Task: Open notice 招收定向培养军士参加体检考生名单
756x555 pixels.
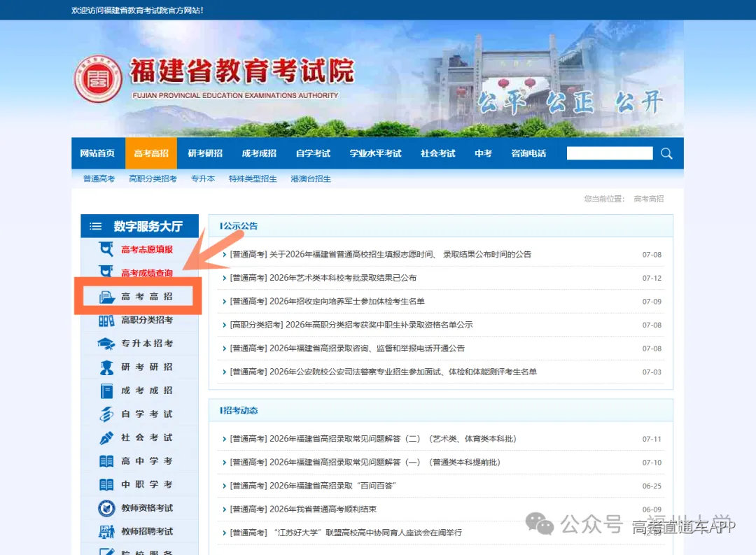Action: pos(327,302)
